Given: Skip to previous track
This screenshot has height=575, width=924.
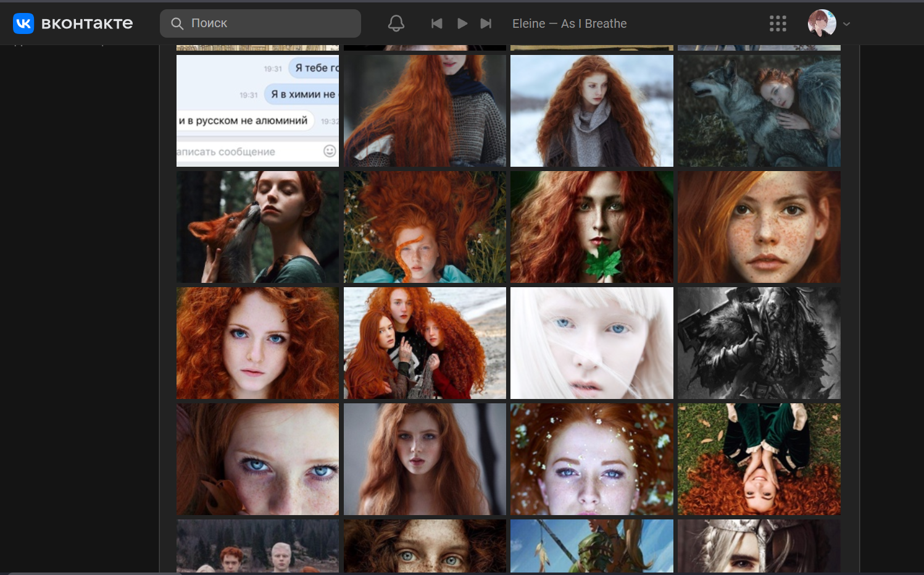Looking at the screenshot, I should pyautogui.click(x=436, y=23).
